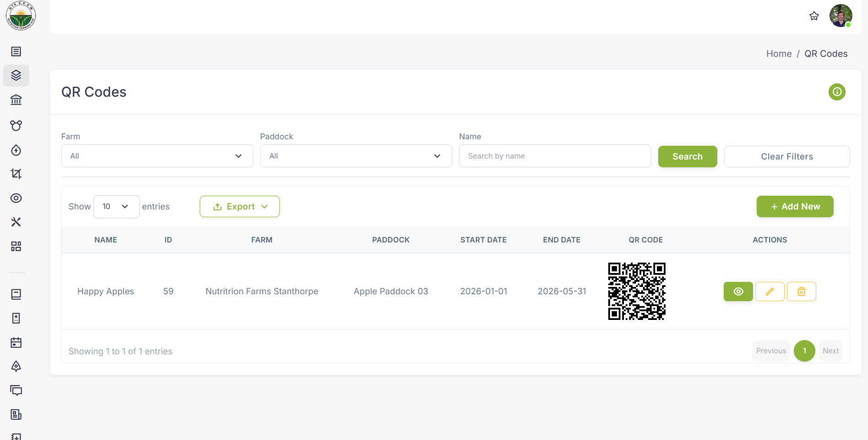Open the crop tool sidebar icon
The image size is (868, 440).
pyautogui.click(x=16, y=174)
